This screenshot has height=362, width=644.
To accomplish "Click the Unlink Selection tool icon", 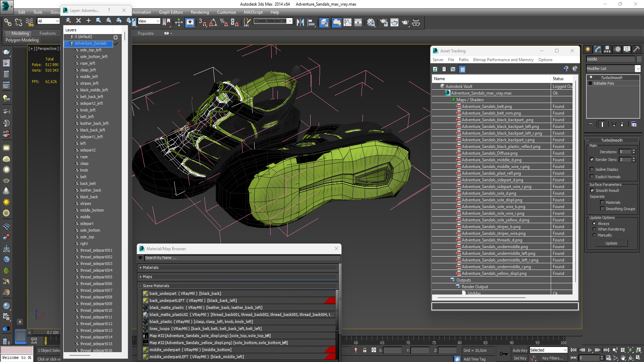I will coord(18,22).
